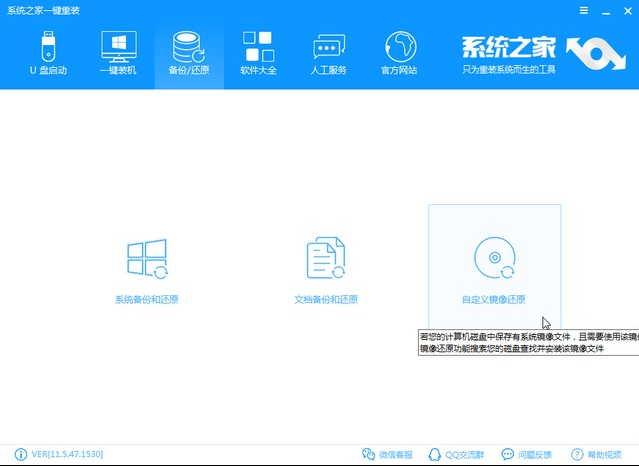
Task: Click the 系统之家一键重装 window title
Action: click(43, 11)
